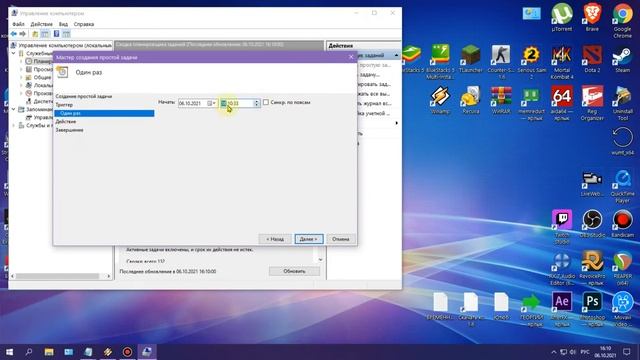Click the '< Назад' button
This screenshot has width=640, height=360.
[275, 239]
